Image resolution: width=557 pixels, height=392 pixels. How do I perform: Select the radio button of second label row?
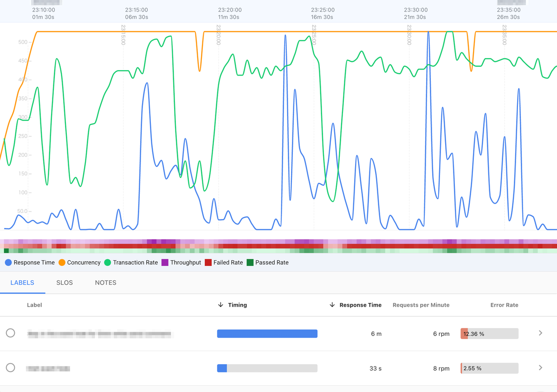pos(11,368)
